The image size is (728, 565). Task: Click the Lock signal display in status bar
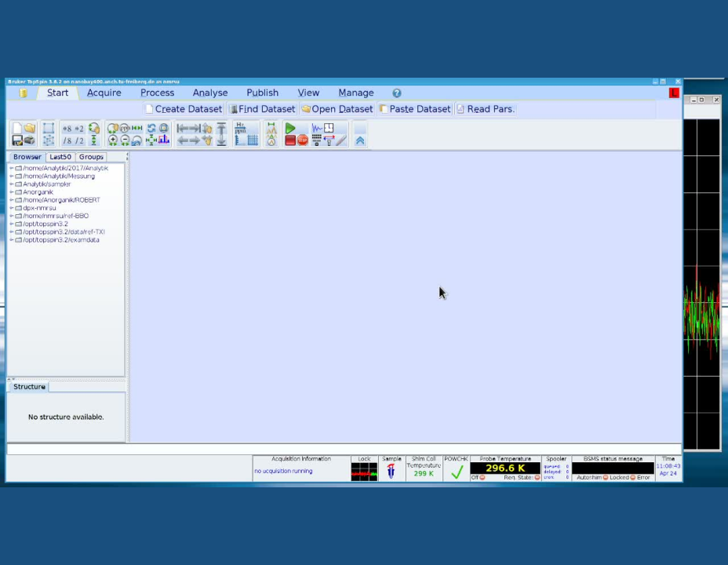tap(364, 472)
